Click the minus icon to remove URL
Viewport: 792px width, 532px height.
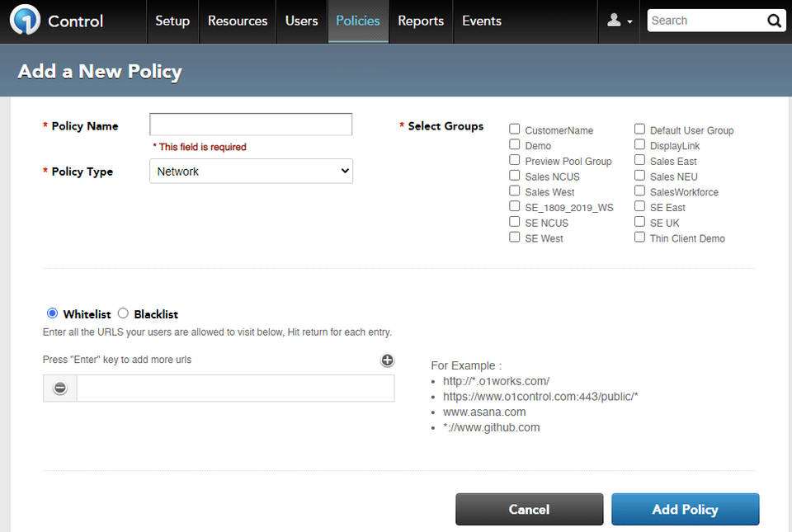point(60,388)
